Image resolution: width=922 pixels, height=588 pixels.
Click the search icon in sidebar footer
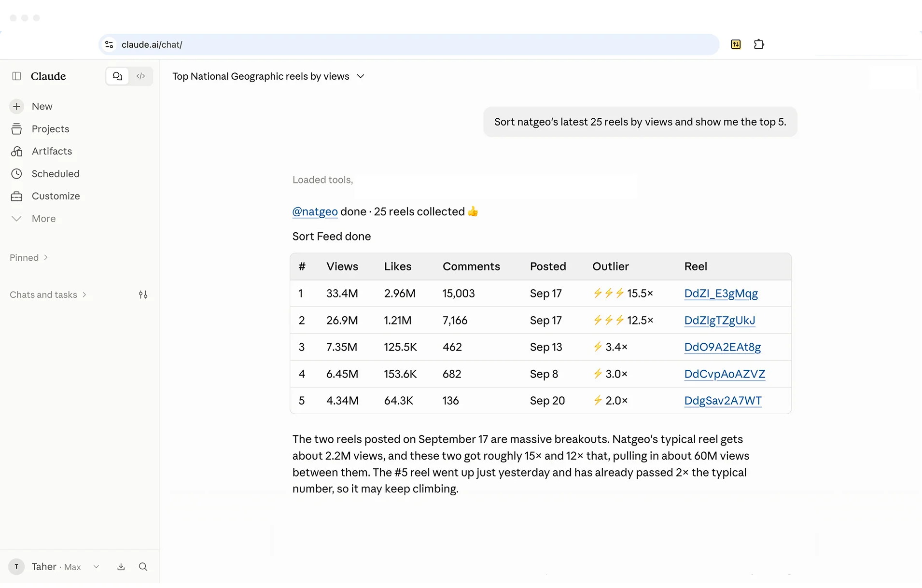pyautogui.click(x=143, y=567)
